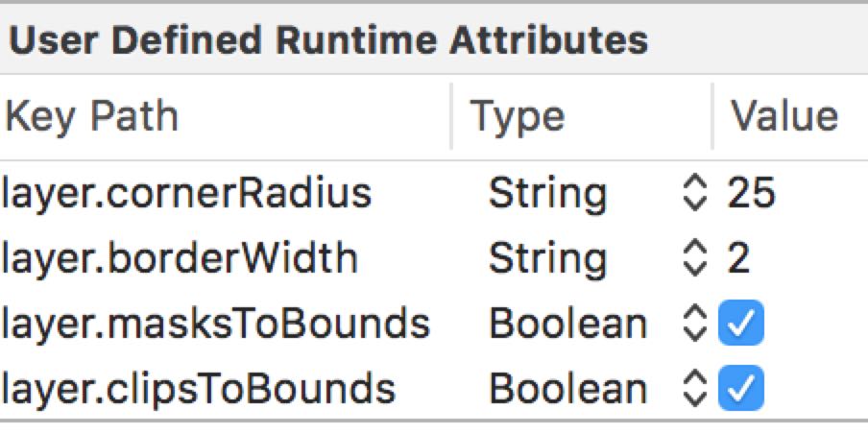Select the layer.cornerRadius key path
This screenshot has height=434, width=868.
pyautogui.click(x=186, y=194)
